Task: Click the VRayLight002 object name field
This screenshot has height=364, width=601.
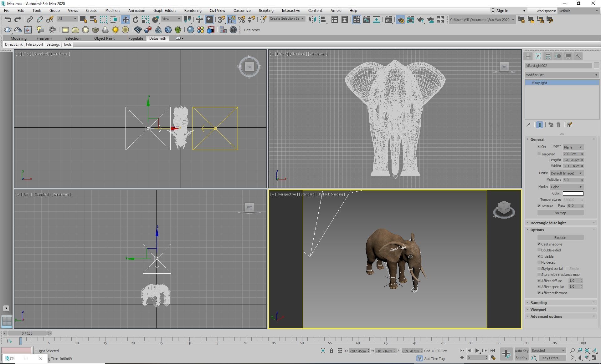Action: [558, 66]
